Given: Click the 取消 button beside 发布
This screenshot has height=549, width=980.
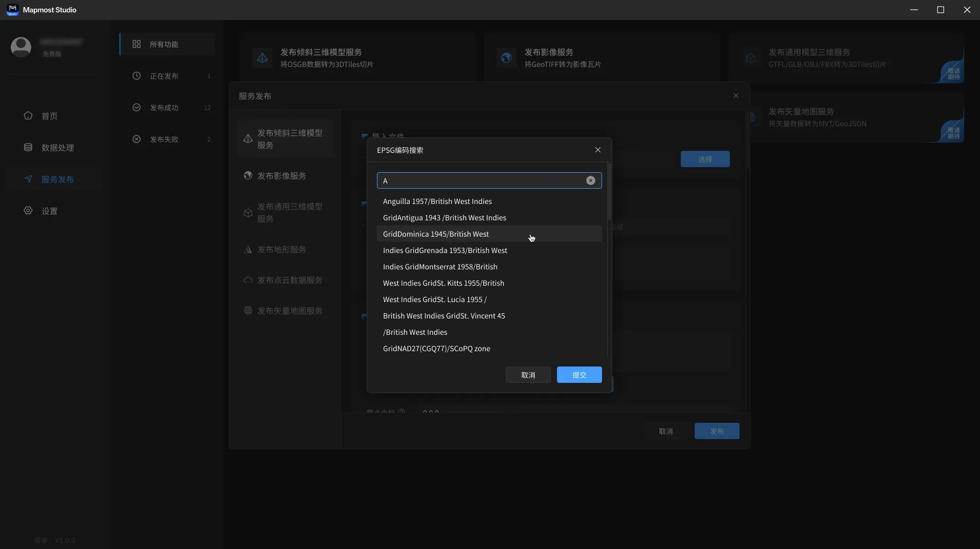Looking at the screenshot, I should 665,431.
